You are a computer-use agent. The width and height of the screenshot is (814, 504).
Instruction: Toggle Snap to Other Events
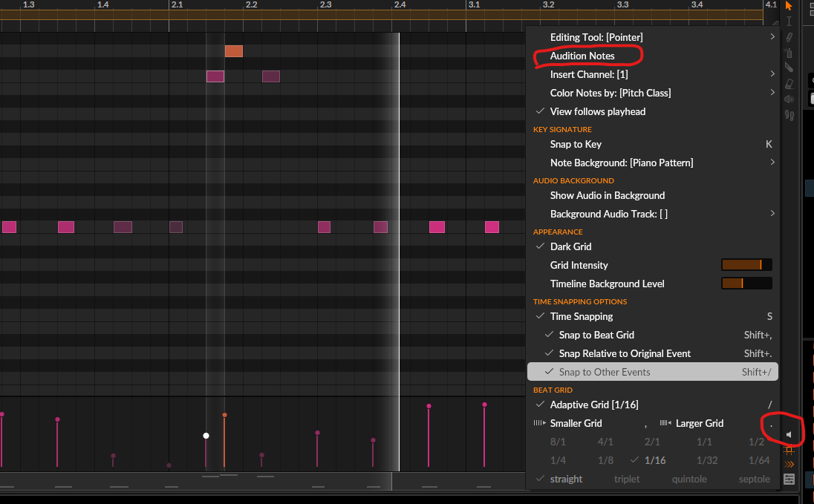652,372
